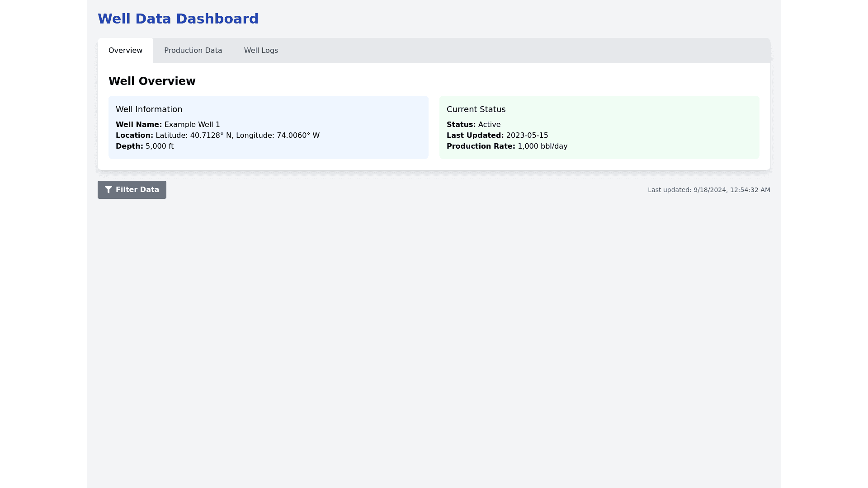Select the Overview tab

[x=125, y=51]
